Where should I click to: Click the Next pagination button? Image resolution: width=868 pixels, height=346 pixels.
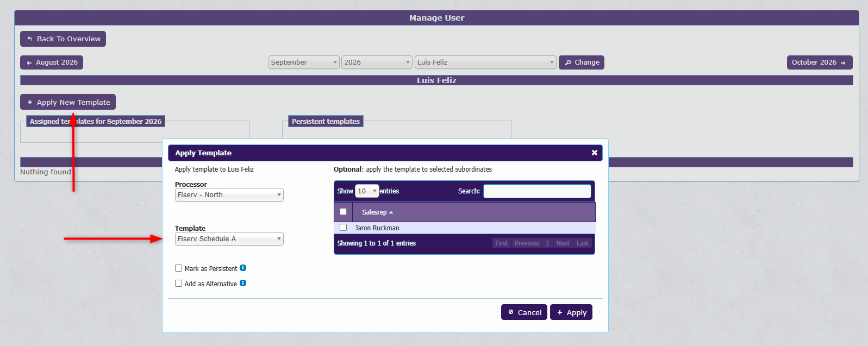point(563,243)
